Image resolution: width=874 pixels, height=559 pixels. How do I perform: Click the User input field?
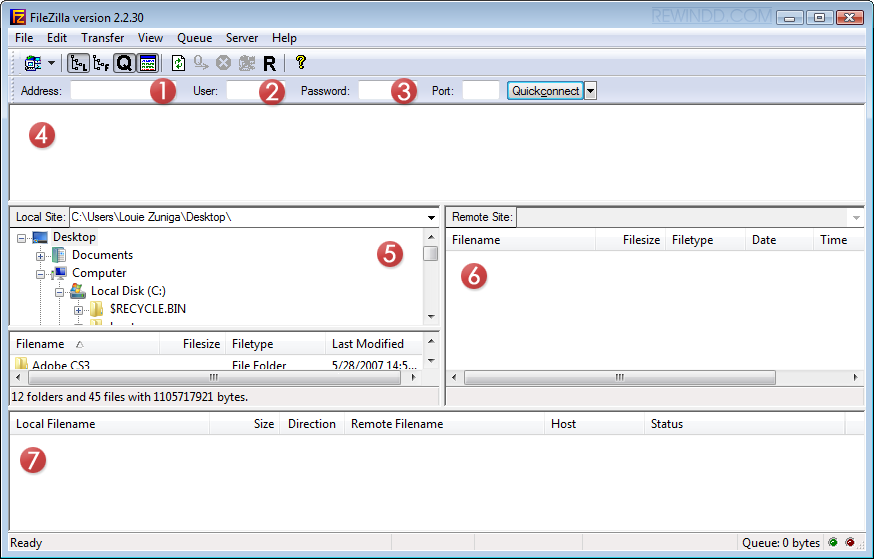(x=255, y=90)
